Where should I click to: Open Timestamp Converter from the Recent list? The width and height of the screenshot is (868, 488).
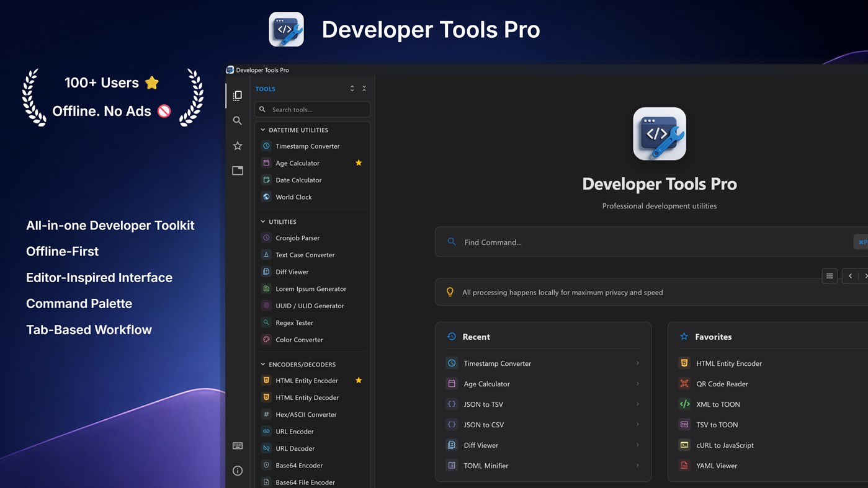tap(543, 363)
